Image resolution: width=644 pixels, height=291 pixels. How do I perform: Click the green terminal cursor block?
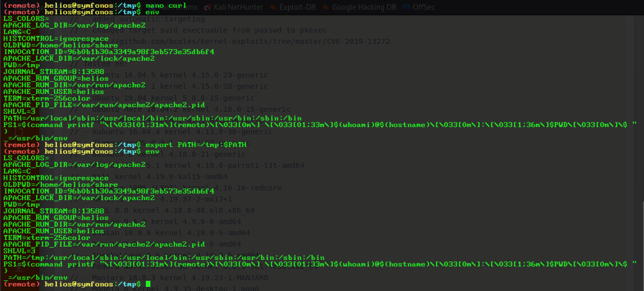[148, 284]
